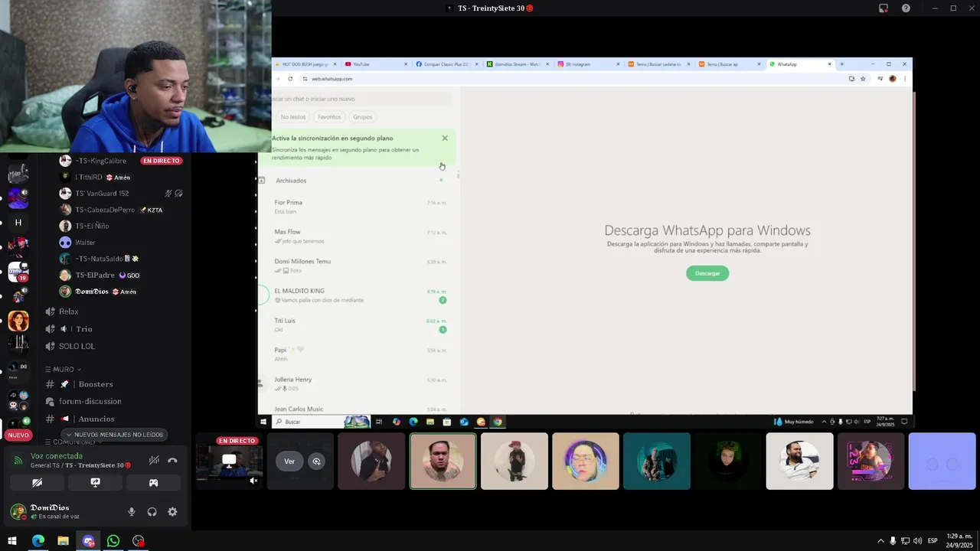Switch to Conquer Classic Plus tab
This screenshot has width=980, height=551.
(x=446, y=64)
